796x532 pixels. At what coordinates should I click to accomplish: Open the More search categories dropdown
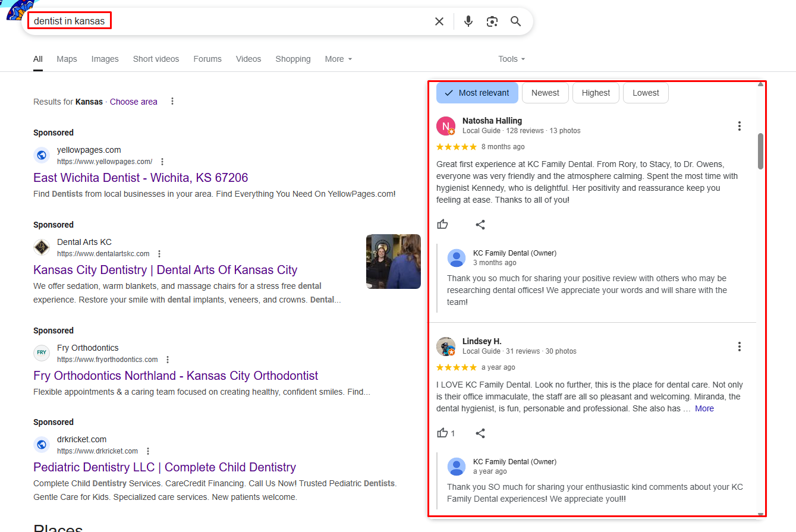click(338, 59)
